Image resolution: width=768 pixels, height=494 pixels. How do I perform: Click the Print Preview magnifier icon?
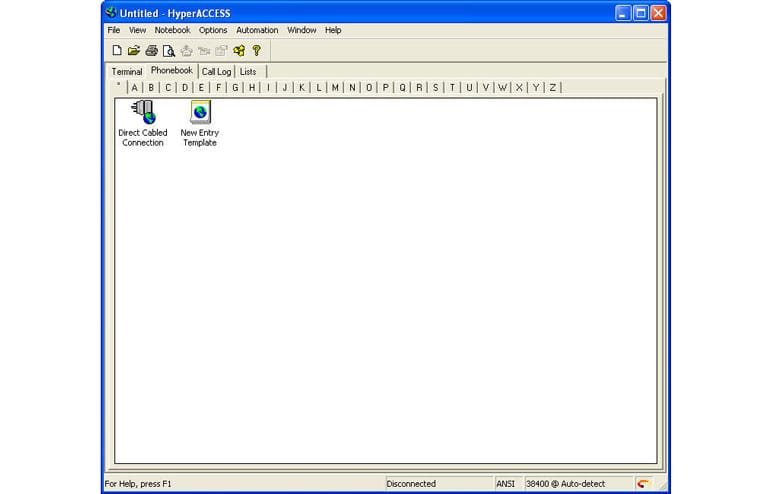pyautogui.click(x=168, y=50)
